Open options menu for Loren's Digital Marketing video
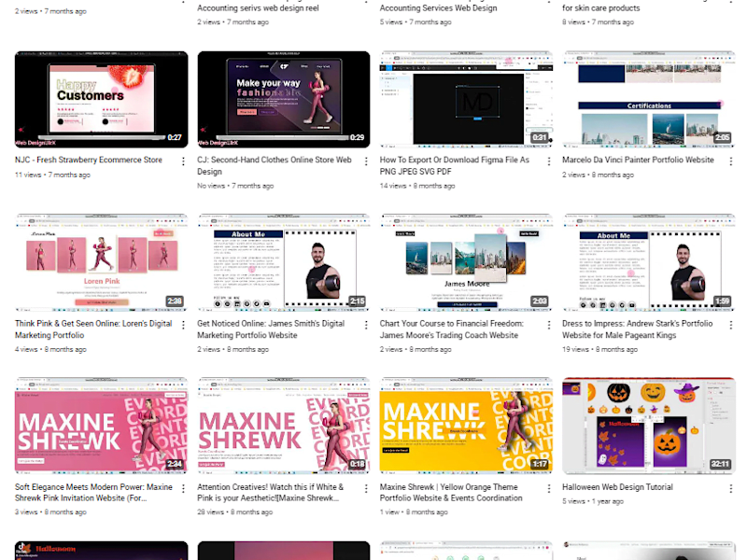The image size is (747, 560). 183,325
